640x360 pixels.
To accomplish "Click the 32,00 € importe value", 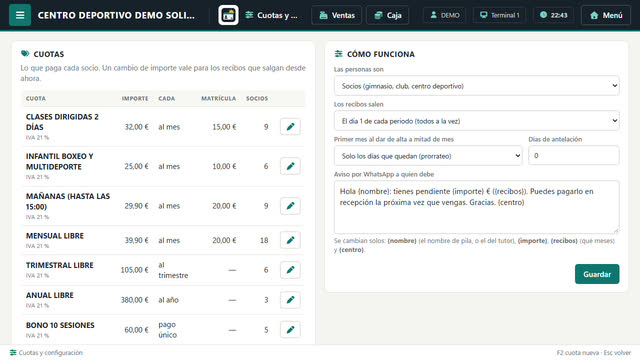I will pos(136,127).
